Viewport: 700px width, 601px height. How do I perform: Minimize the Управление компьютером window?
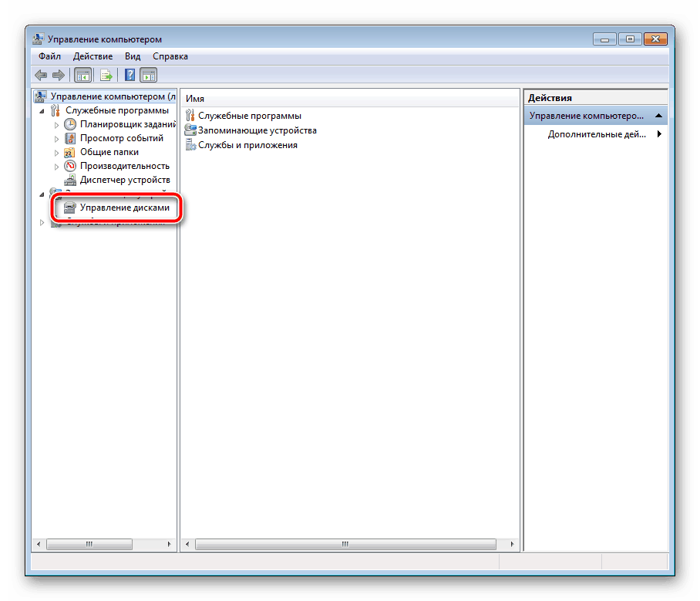604,39
